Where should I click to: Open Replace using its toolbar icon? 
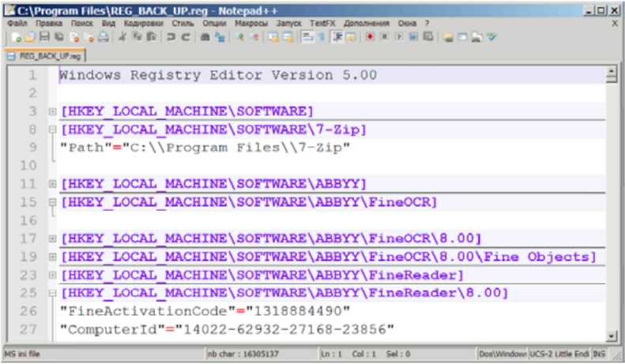click(220, 37)
